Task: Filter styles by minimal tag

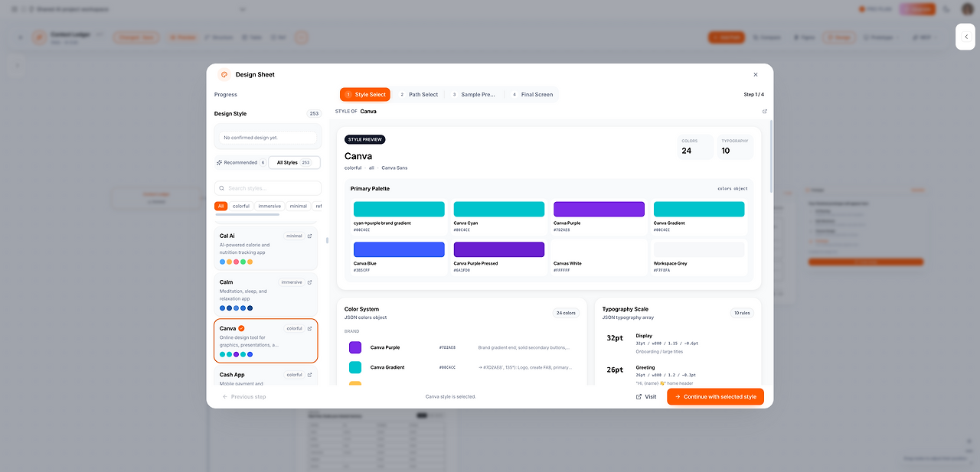Action: click(299, 206)
